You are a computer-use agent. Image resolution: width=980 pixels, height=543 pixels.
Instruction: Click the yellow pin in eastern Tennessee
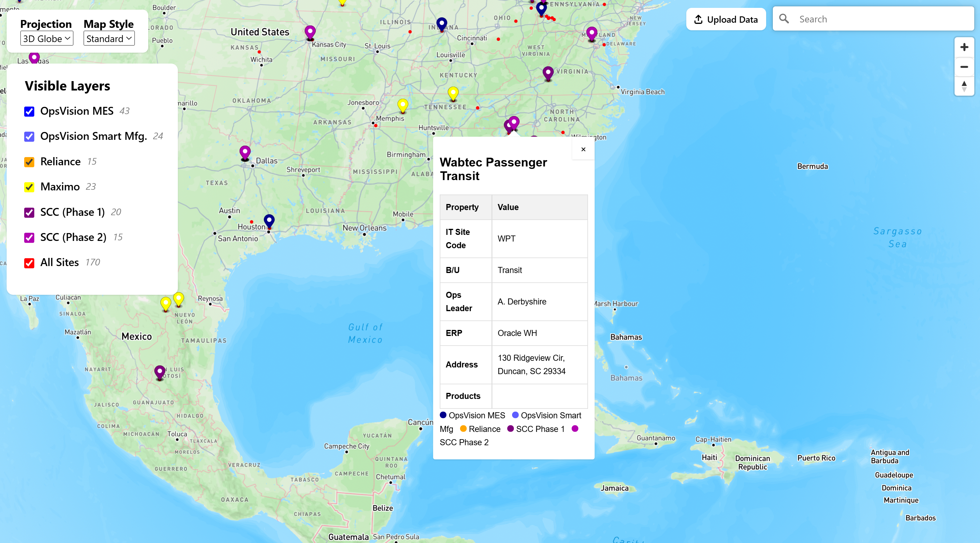coord(453,94)
